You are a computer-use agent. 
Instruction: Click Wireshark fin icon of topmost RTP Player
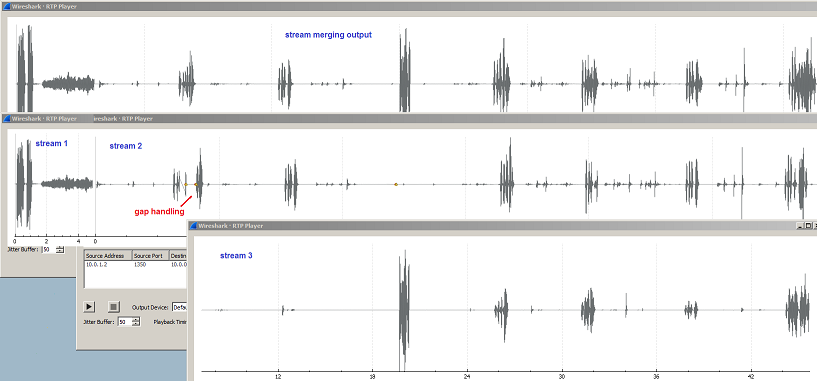7,6
